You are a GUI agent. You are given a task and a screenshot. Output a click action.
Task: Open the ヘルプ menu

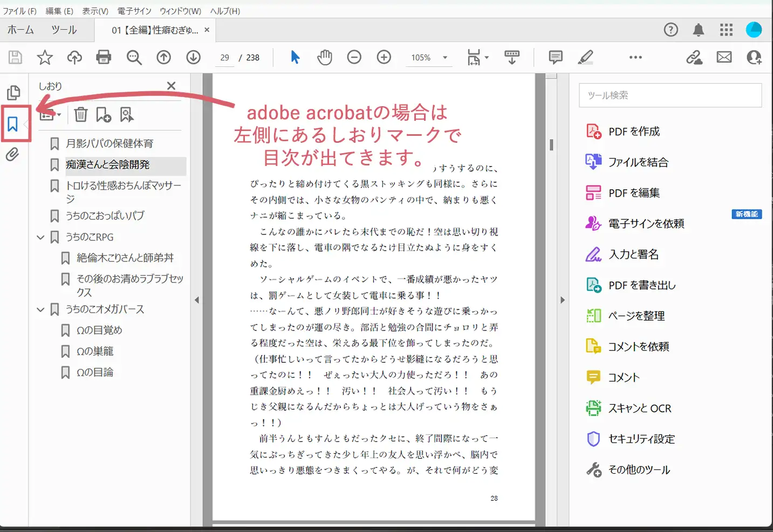point(225,11)
